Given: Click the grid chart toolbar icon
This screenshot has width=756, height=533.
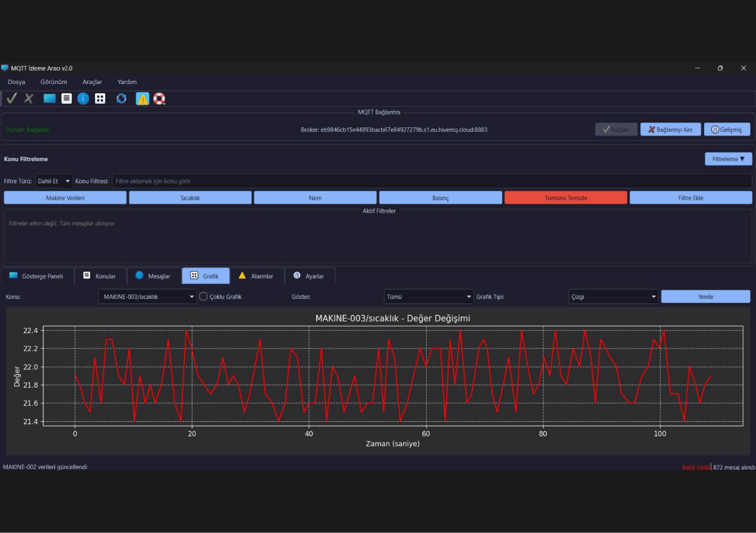Looking at the screenshot, I should click(100, 98).
